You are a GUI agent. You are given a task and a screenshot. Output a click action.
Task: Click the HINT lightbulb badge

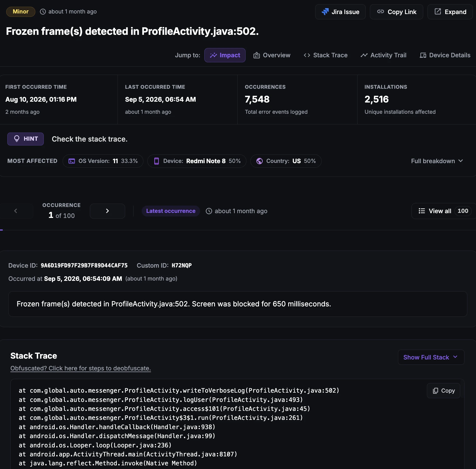pyautogui.click(x=26, y=139)
